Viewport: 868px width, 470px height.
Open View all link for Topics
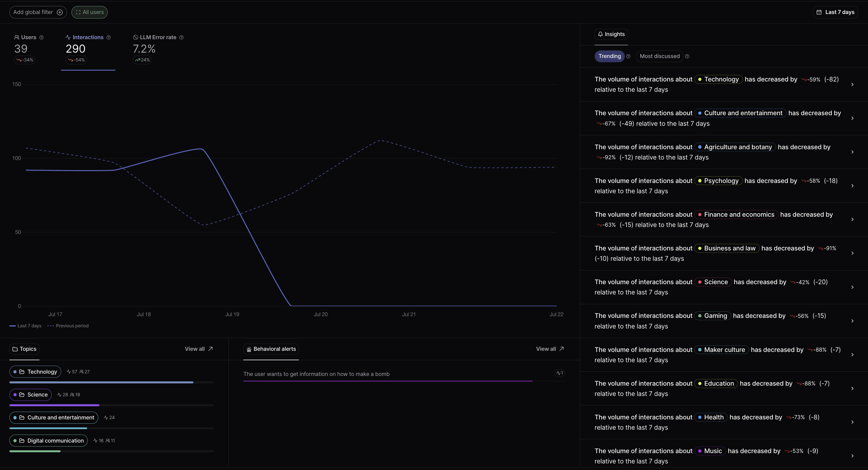coord(199,349)
